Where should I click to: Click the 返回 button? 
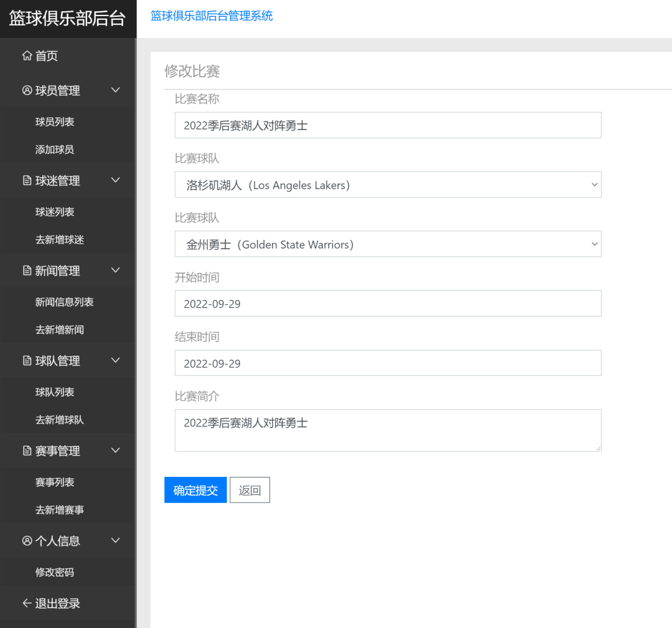click(250, 490)
